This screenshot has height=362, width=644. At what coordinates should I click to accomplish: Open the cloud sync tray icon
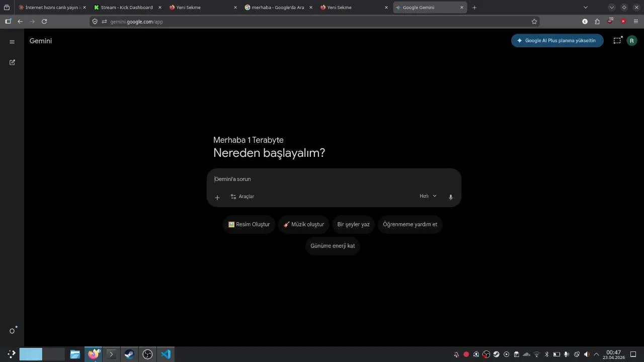tap(527, 354)
